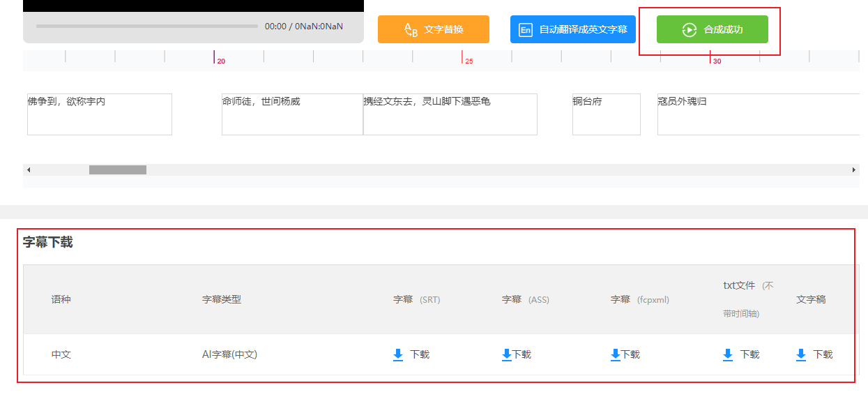Click the download icon under 字幕 (ASS)

click(x=506, y=354)
